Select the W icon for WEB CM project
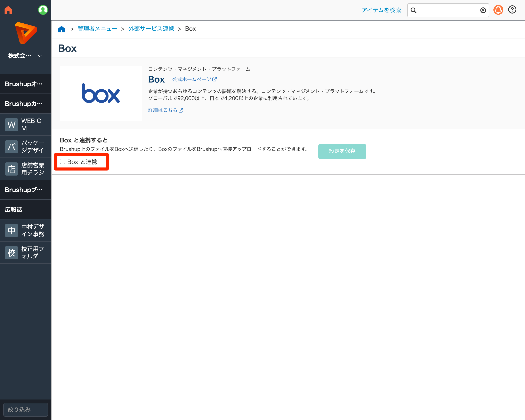Screen dimensions: 525x420 click(x=11, y=125)
